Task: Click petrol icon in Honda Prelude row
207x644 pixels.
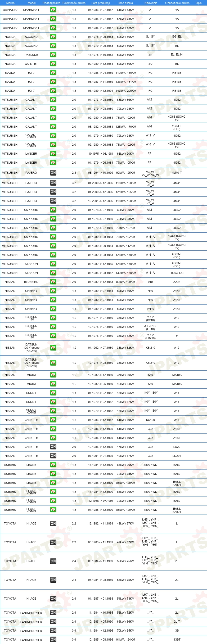Action: point(53,55)
